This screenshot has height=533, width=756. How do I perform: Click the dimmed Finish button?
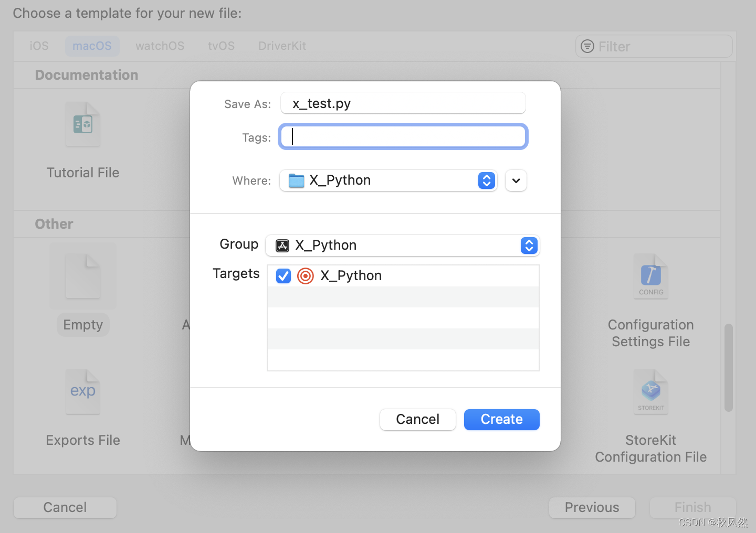pyautogui.click(x=693, y=508)
